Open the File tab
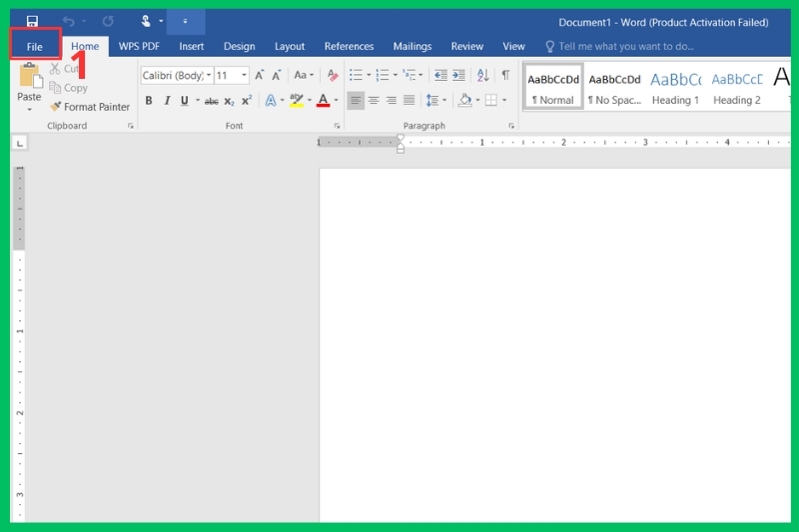 click(35, 46)
